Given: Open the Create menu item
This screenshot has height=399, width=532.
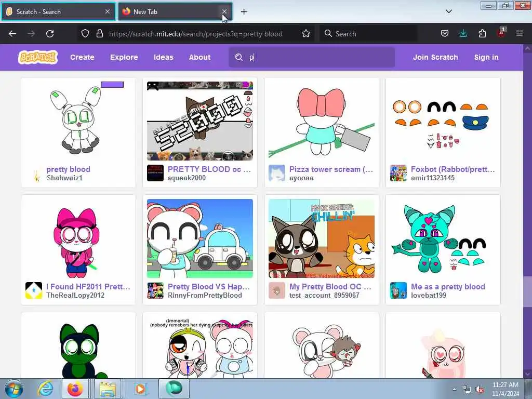Looking at the screenshot, I should coord(82,57).
